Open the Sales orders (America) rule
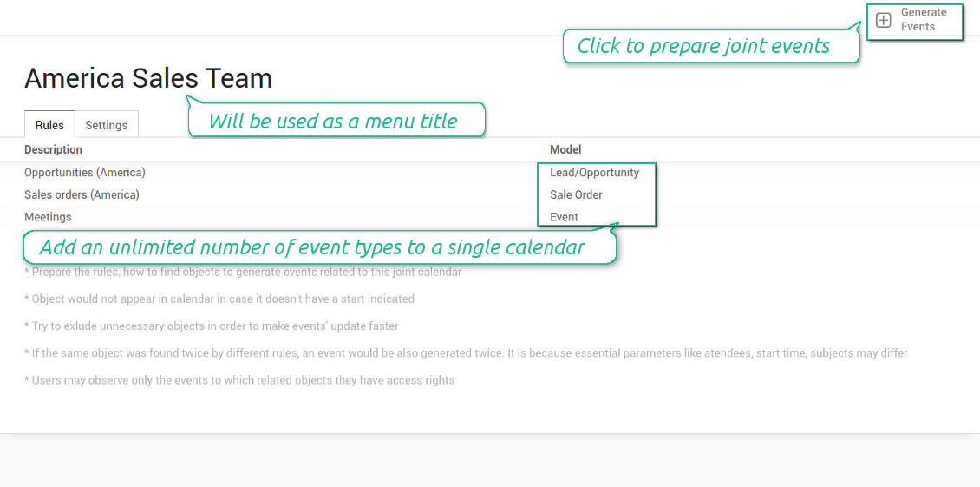This screenshot has width=980, height=487. 82,194
